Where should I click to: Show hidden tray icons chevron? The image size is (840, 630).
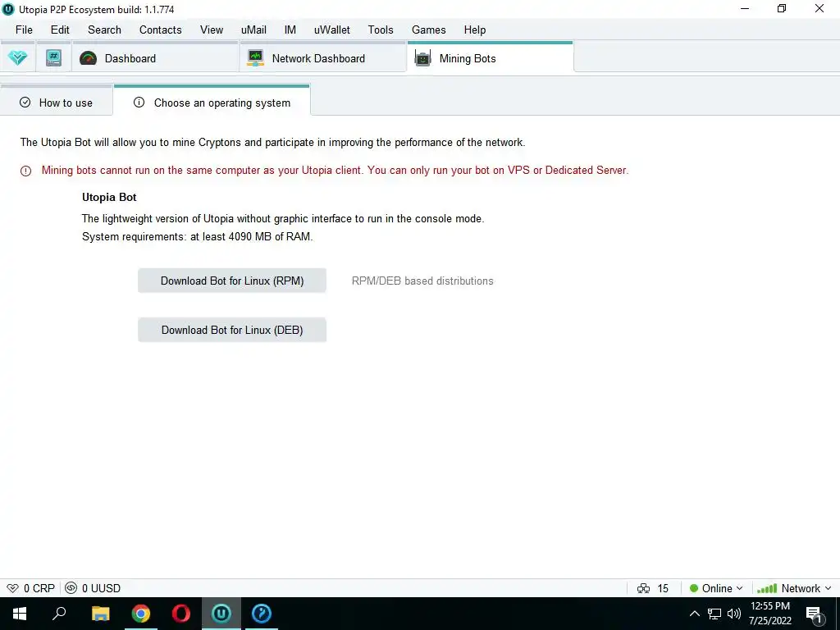[694, 614]
